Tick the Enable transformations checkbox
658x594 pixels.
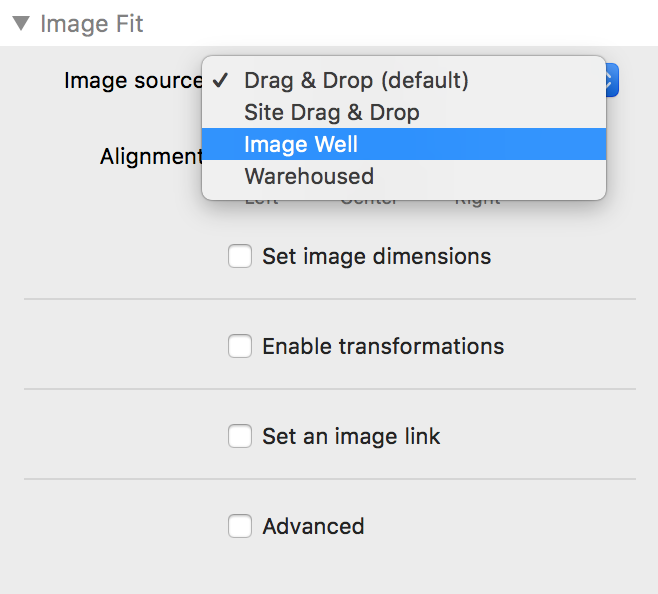240,347
